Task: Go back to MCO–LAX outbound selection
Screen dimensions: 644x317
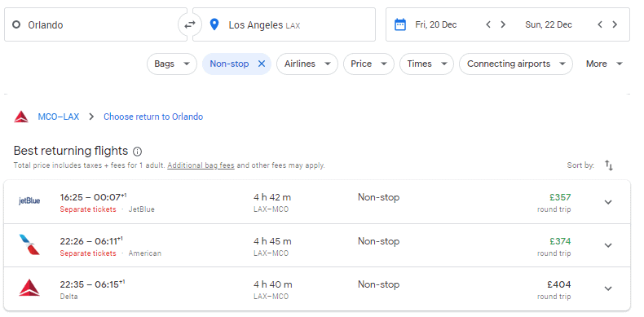Action: click(59, 117)
